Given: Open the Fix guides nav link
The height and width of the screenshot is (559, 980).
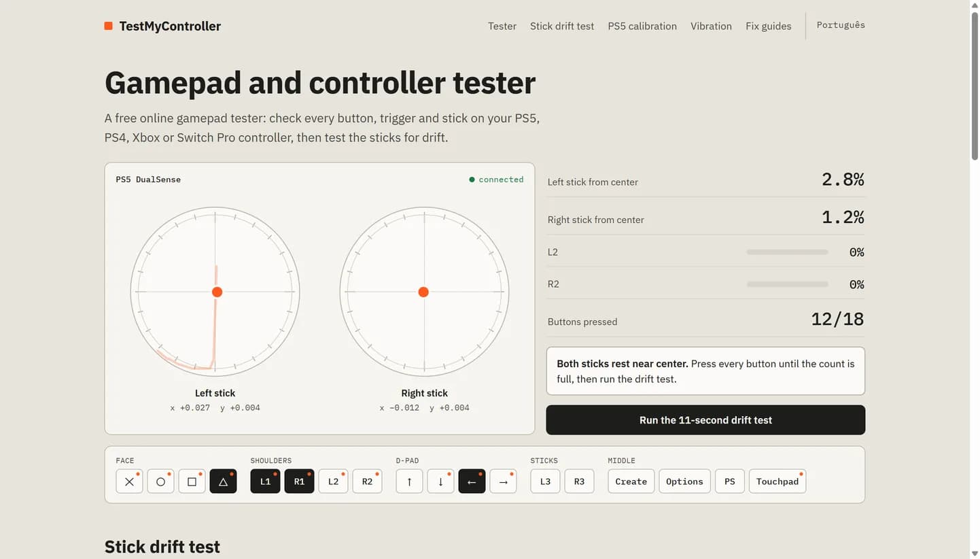Looking at the screenshot, I should click(769, 26).
